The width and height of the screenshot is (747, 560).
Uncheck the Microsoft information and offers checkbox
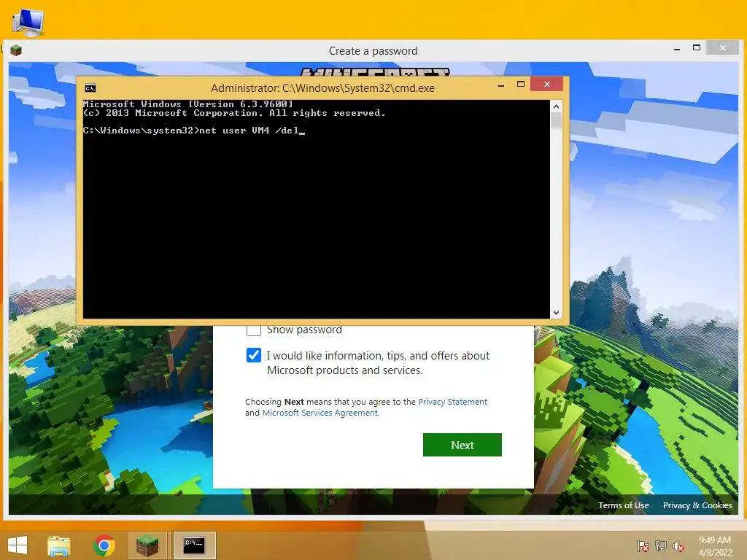253,355
